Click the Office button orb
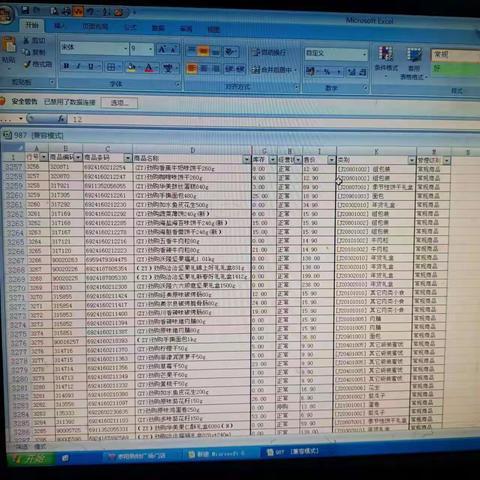The height and width of the screenshot is (480, 480). pyautogui.click(x=5, y=15)
